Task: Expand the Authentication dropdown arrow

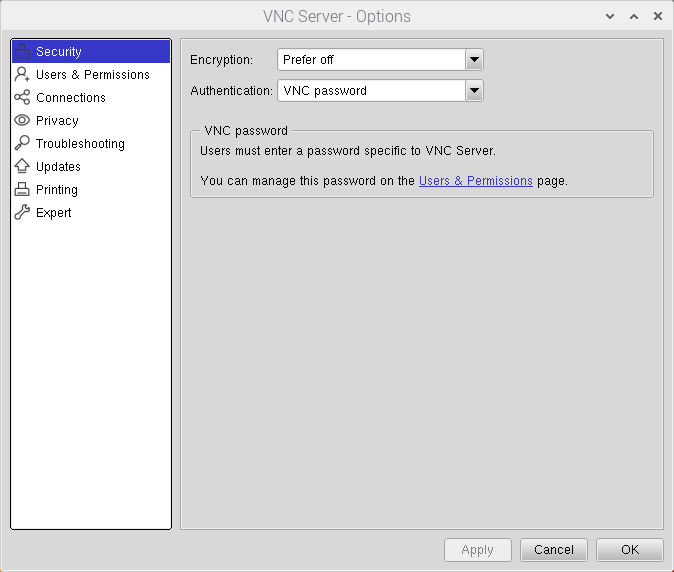Action: coord(474,91)
